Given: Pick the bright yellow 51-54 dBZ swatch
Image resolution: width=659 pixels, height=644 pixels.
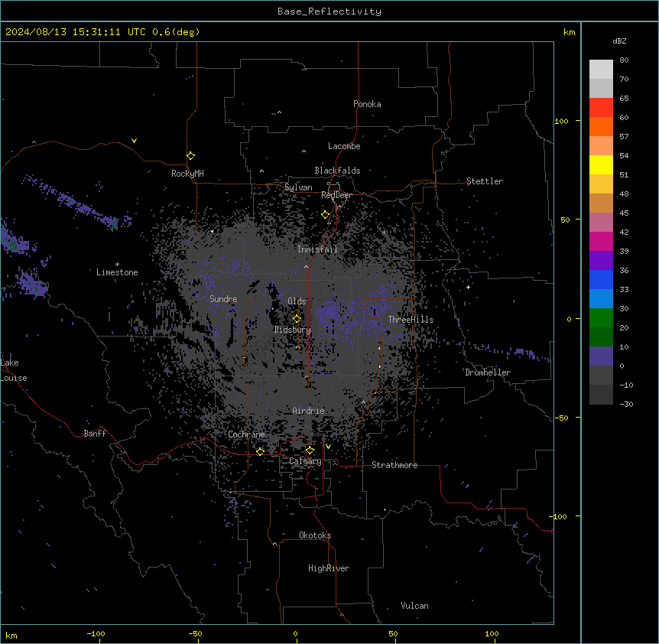Looking at the screenshot, I should pos(601,164).
